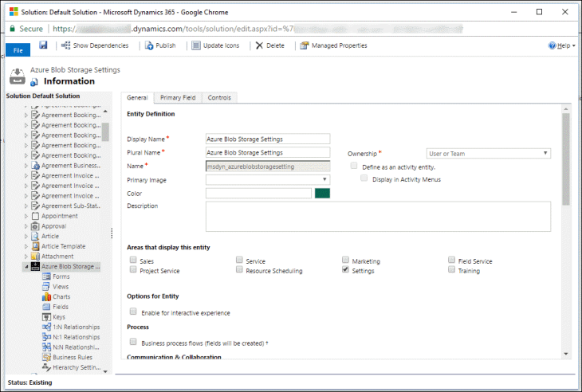
Task: Click the Managed Properties icon
Action: (x=305, y=45)
